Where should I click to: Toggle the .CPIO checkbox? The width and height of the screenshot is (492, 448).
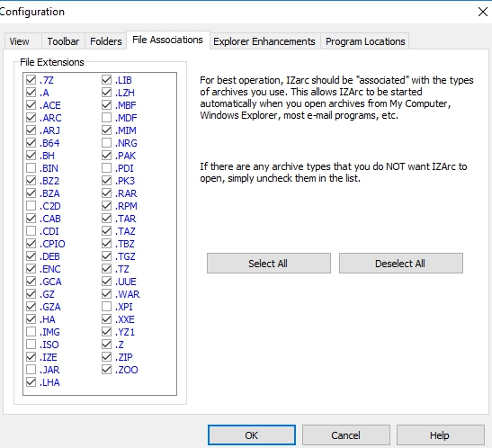point(31,244)
